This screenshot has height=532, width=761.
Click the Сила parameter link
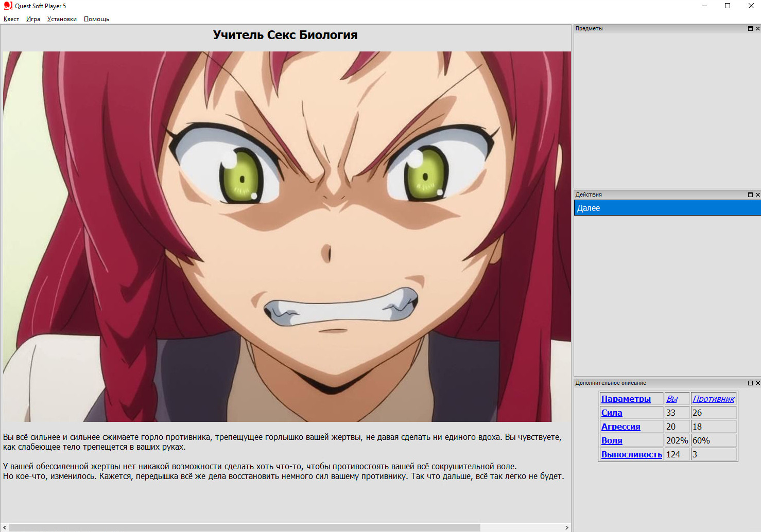click(612, 413)
